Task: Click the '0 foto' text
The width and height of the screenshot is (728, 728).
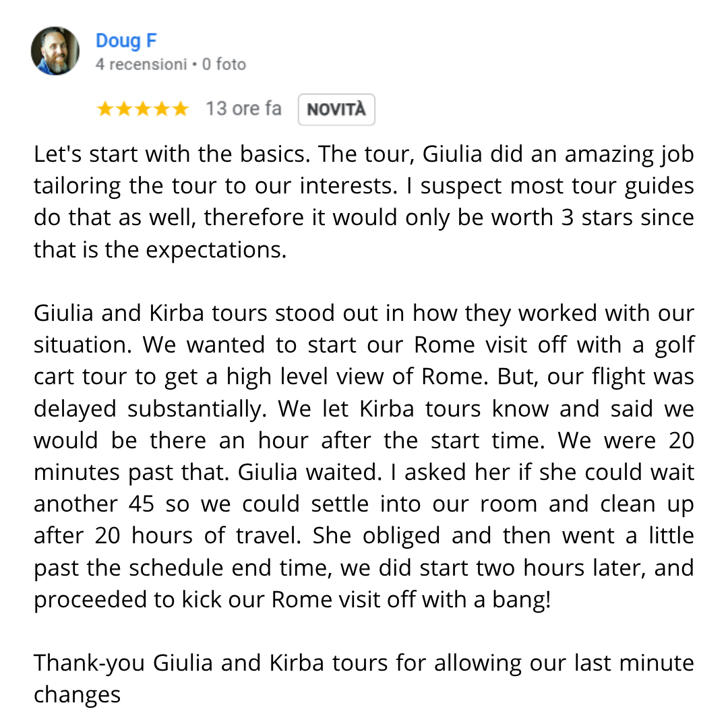Action: point(224,64)
